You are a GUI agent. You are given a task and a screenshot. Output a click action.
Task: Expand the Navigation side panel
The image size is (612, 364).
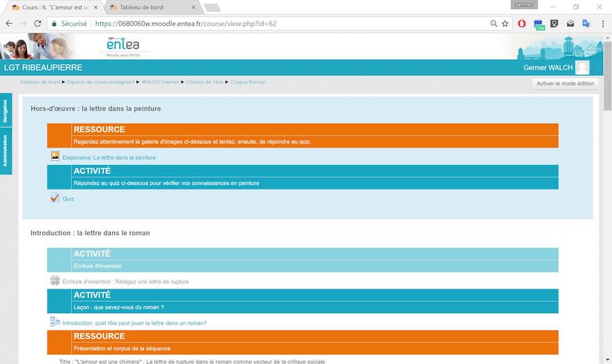pos(5,110)
